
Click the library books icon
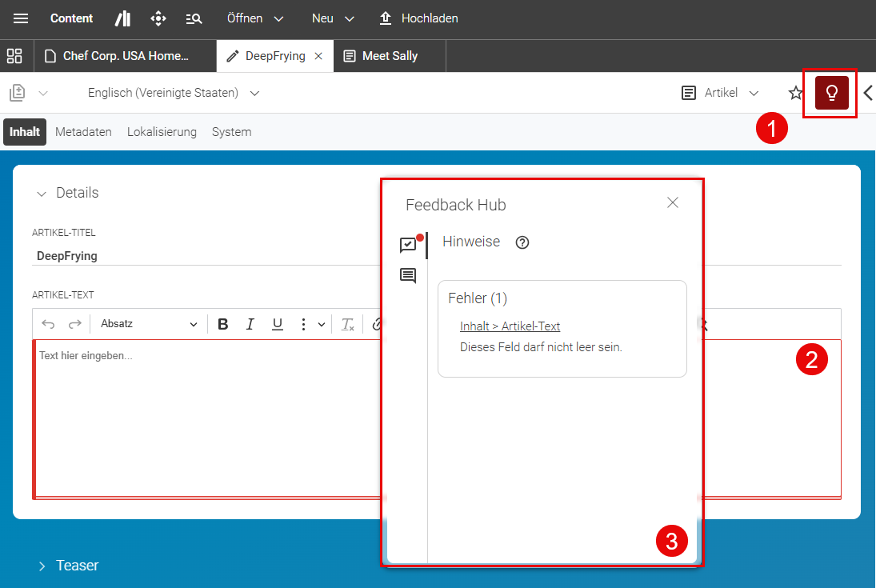[123, 18]
